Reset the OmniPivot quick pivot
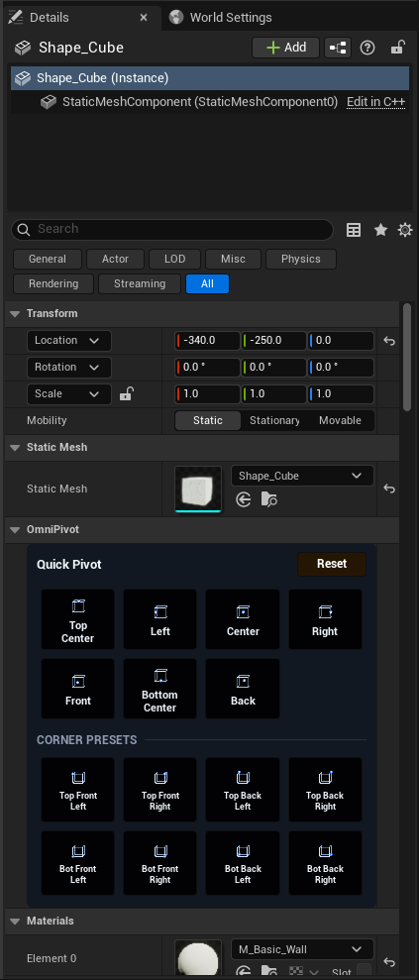419x980 pixels. click(332, 564)
